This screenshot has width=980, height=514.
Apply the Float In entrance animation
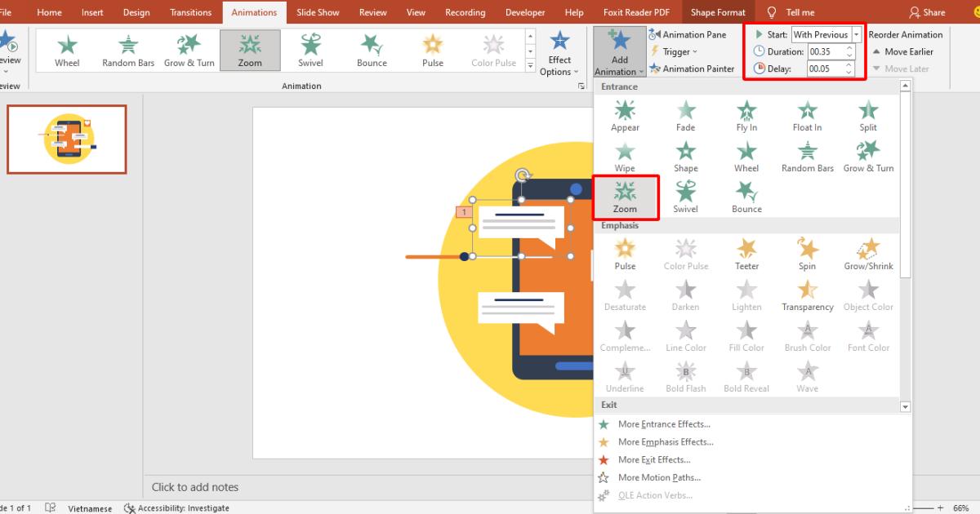coord(806,117)
